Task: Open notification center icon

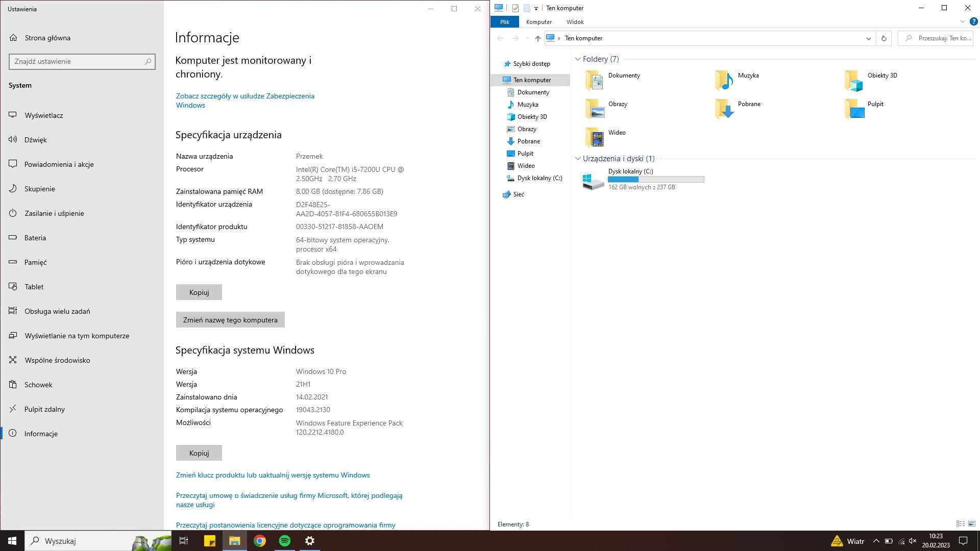Action: (x=963, y=541)
